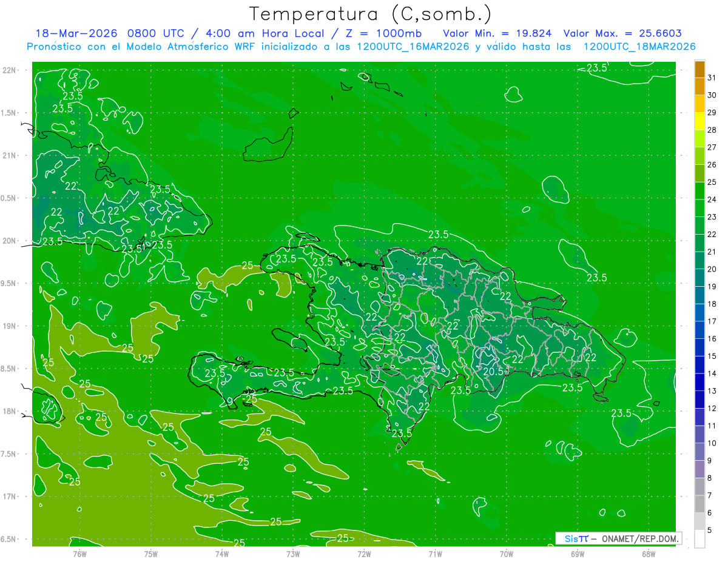This screenshot has width=728, height=562.
Task: Click the '18N' latitude axis label
Action: coord(9,411)
